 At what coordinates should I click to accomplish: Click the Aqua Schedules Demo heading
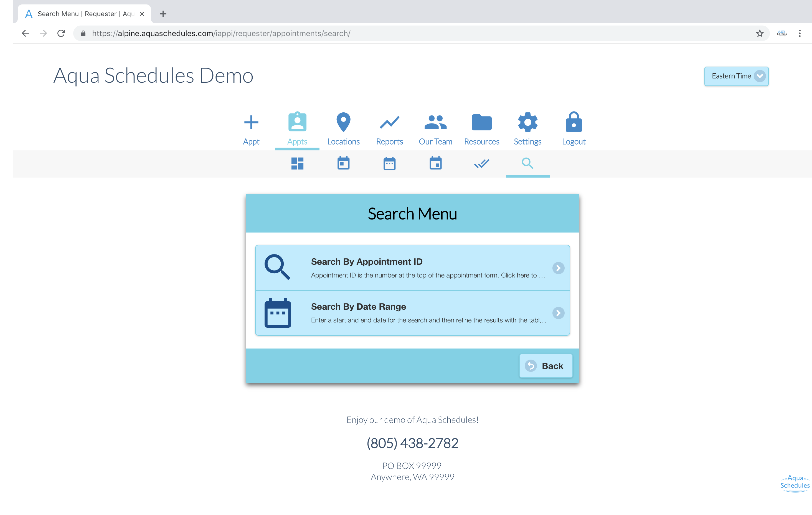153,75
